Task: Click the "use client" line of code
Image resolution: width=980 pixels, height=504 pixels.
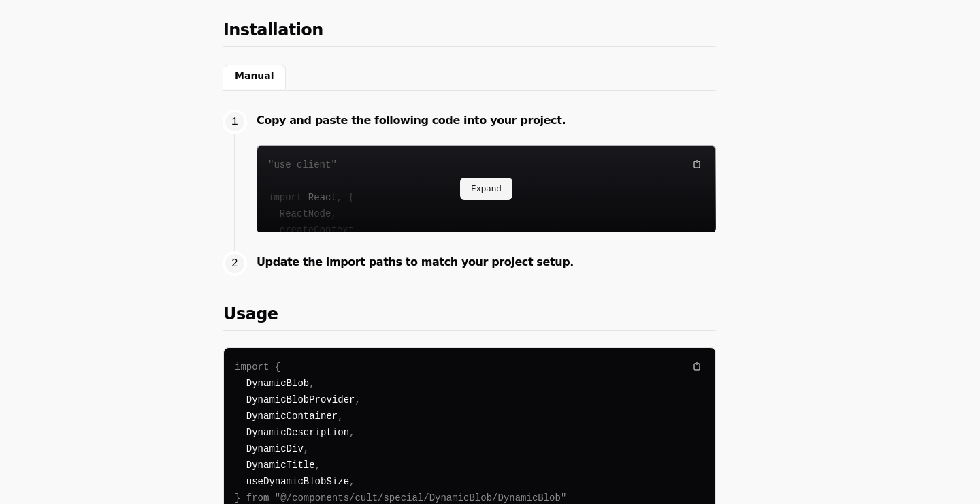Action: click(302, 165)
